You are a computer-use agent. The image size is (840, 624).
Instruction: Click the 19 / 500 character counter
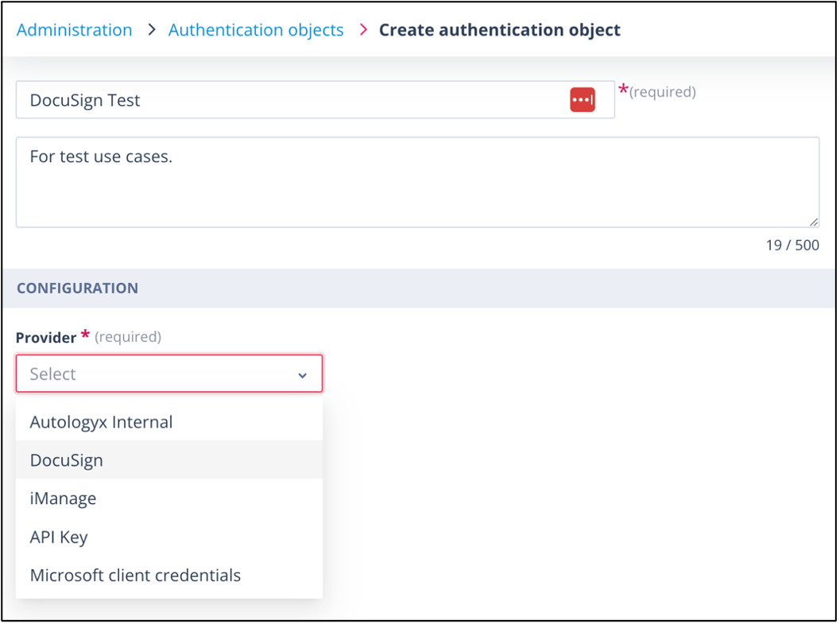click(x=792, y=246)
